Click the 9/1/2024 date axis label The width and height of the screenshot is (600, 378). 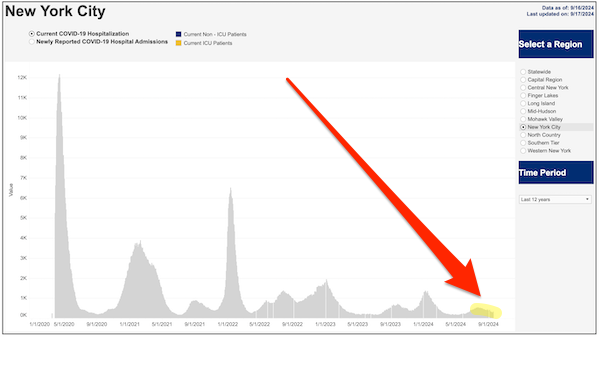pyautogui.click(x=488, y=324)
